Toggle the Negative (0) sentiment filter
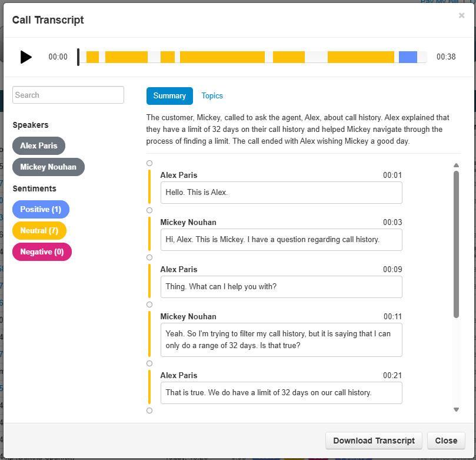 (x=42, y=251)
